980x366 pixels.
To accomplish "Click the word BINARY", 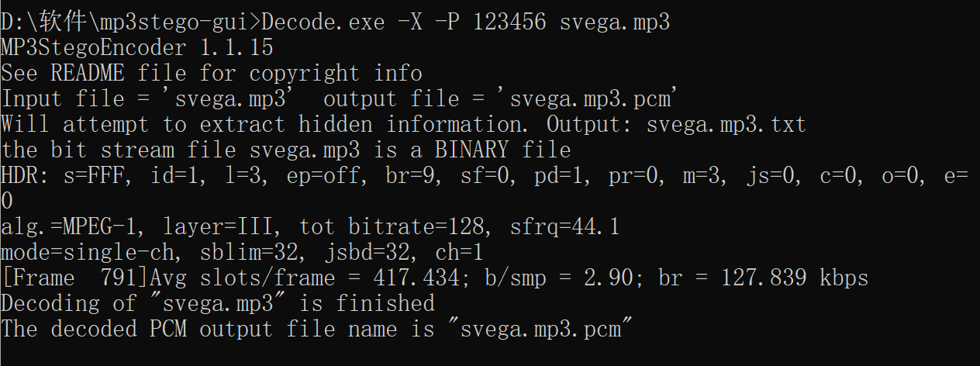I will [471, 150].
